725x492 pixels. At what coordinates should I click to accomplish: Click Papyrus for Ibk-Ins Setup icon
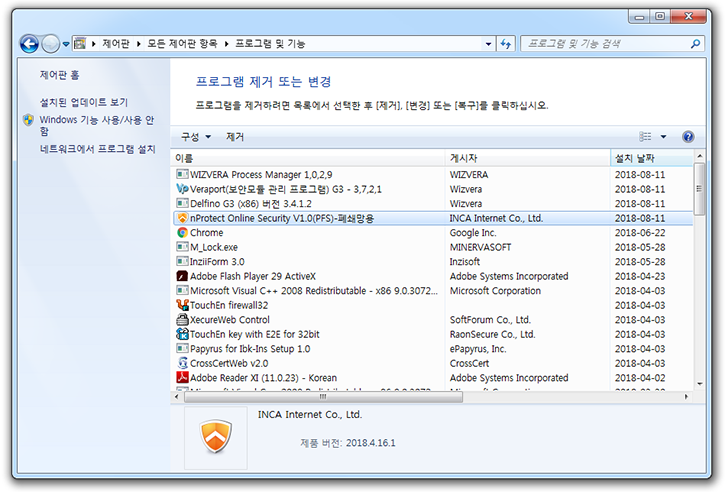point(182,348)
